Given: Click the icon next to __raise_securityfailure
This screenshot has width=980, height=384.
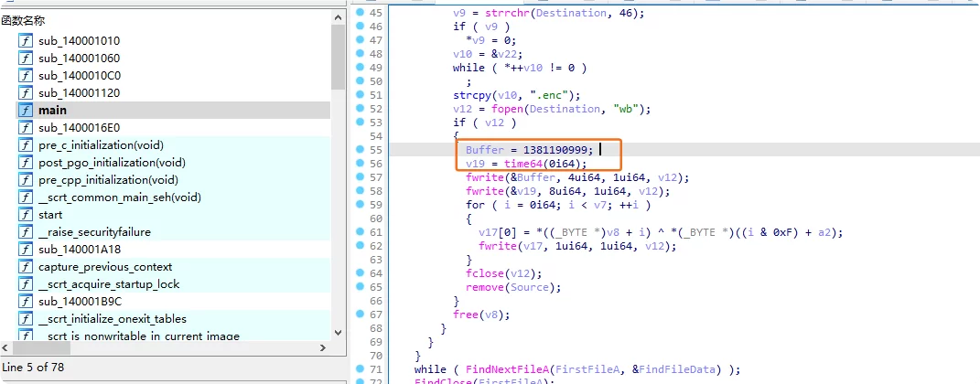Looking at the screenshot, I should pyautogui.click(x=26, y=232).
